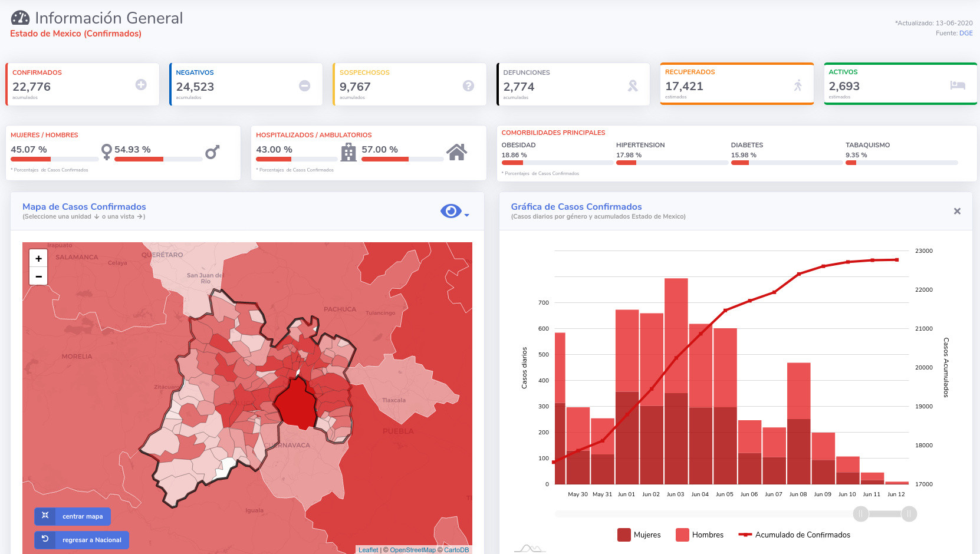Click the regresar a Nacional button
Image resolution: width=980 pixels, height=554 pixels.
point(81,540)
